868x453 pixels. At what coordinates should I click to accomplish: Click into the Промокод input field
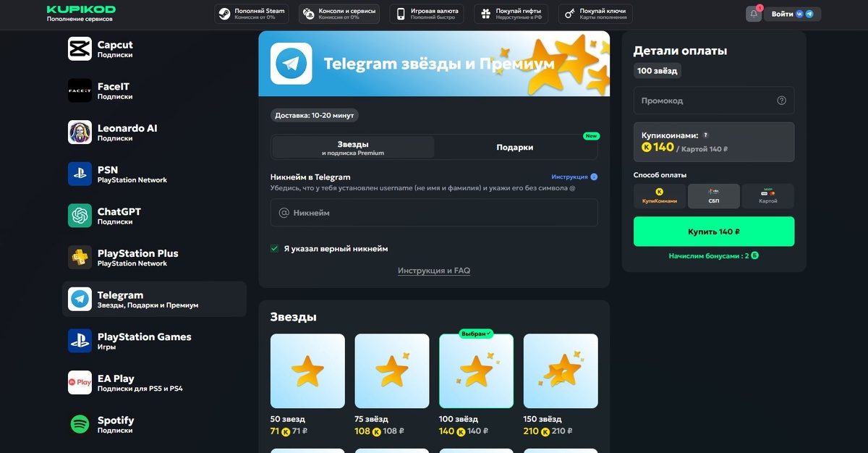pyautogui.click(x=714, y=101)
